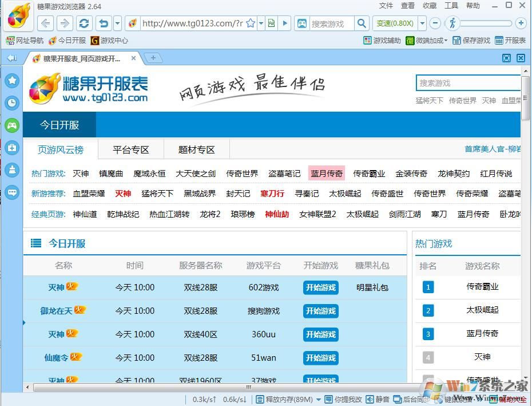
Task: Open the favorites star in left sidebar
Action: point(12,81)
